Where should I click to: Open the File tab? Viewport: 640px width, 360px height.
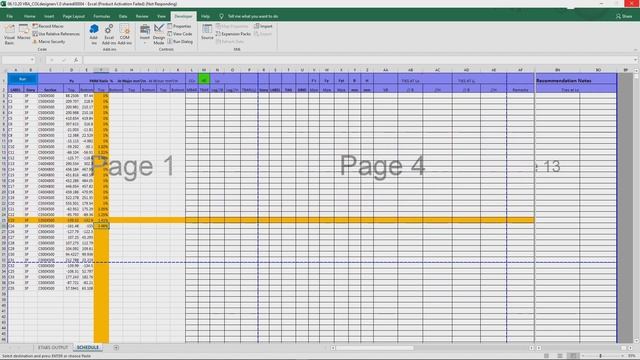point(9,16)
